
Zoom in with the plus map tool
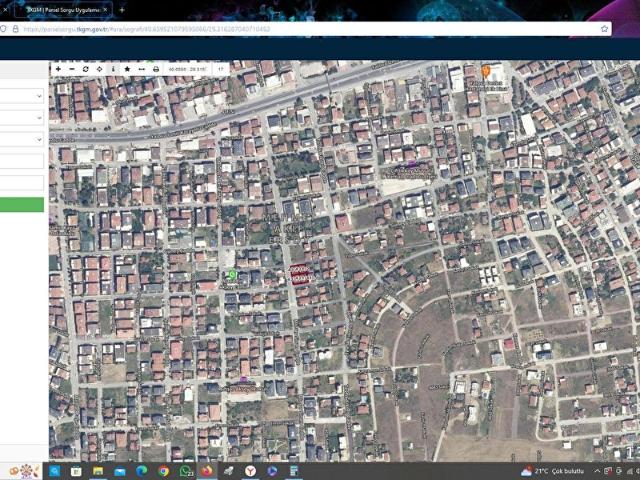click(58, 69)
